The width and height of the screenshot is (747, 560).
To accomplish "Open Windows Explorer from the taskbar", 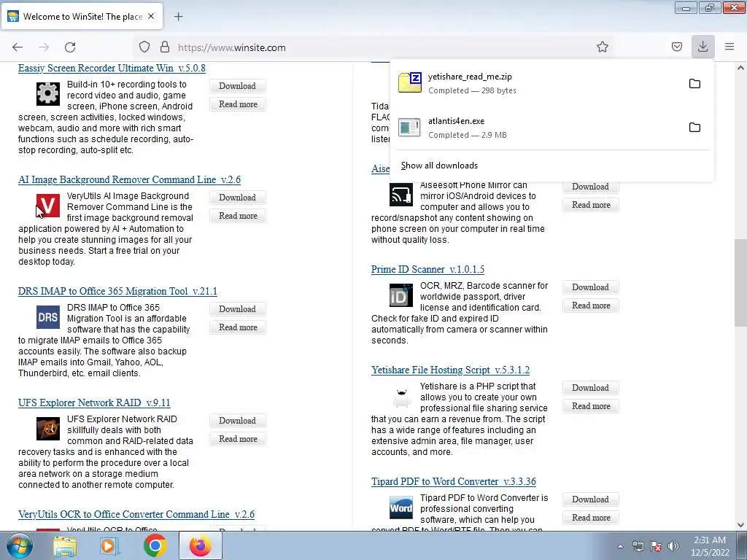I will coord(64,546).
